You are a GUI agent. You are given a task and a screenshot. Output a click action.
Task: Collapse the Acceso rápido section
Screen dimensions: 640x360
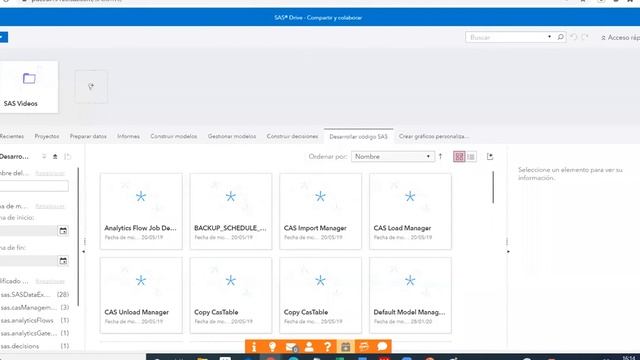point(620,38)
